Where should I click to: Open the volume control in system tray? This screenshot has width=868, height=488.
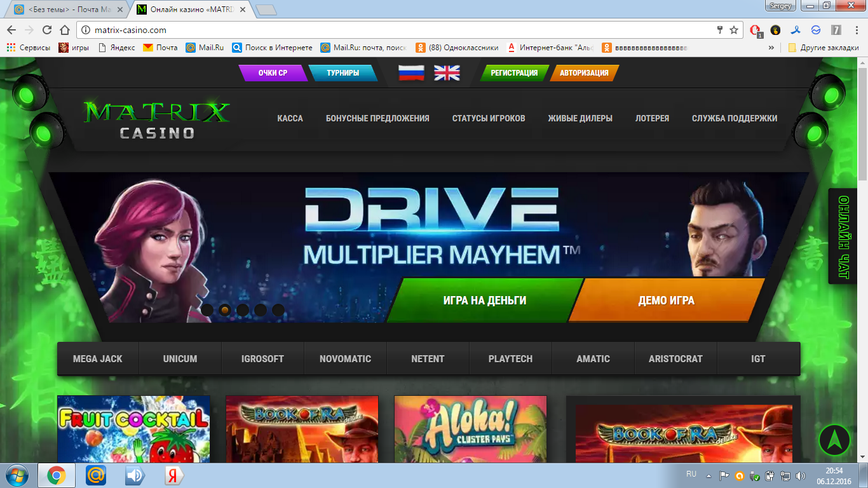pyautogui.click(x=800, y=475)
